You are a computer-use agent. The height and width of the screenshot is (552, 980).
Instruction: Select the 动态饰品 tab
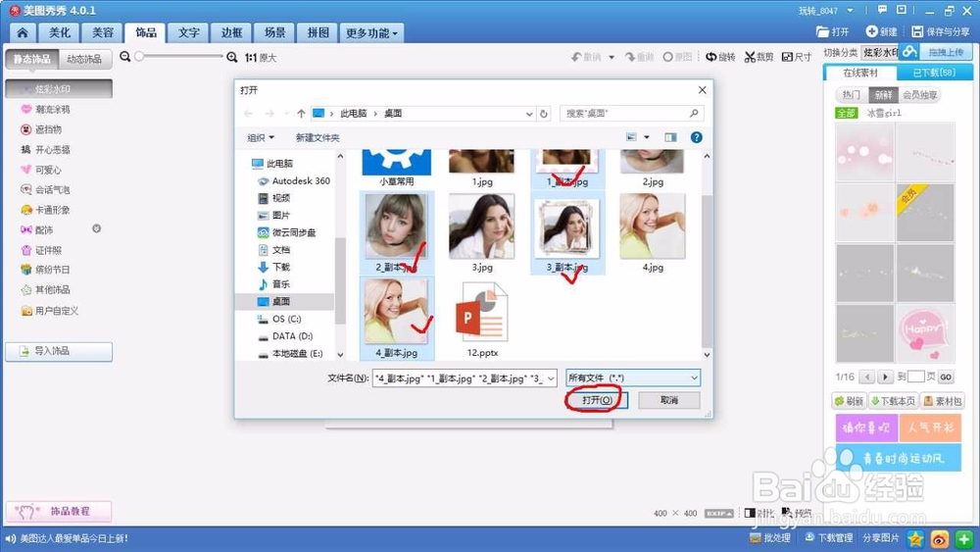coord(84,59)
